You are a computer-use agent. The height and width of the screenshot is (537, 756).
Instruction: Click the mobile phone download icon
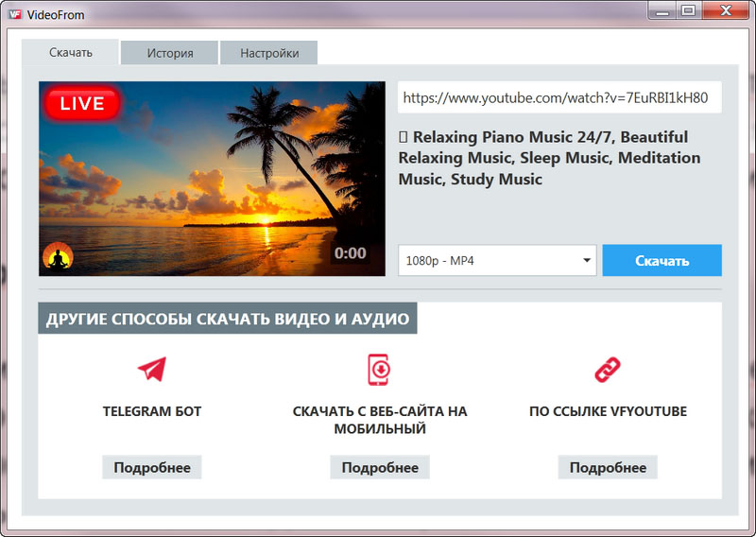[x=380, y=370]
